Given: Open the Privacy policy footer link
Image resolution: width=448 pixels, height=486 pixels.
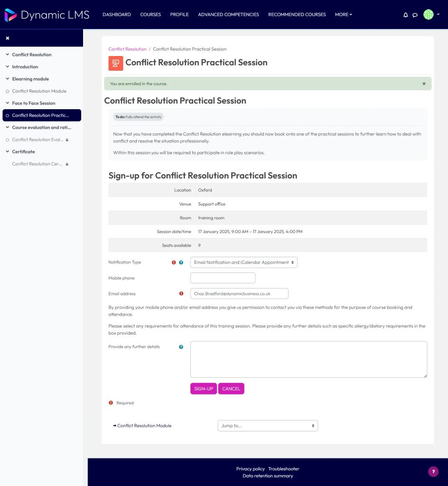Looking at the screenshot, I should 250,468.
